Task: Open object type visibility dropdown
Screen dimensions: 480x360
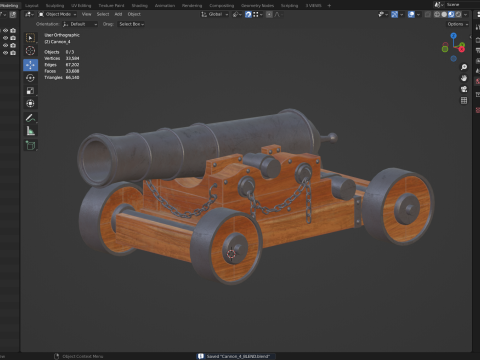Action: click(x=382, y=14)
